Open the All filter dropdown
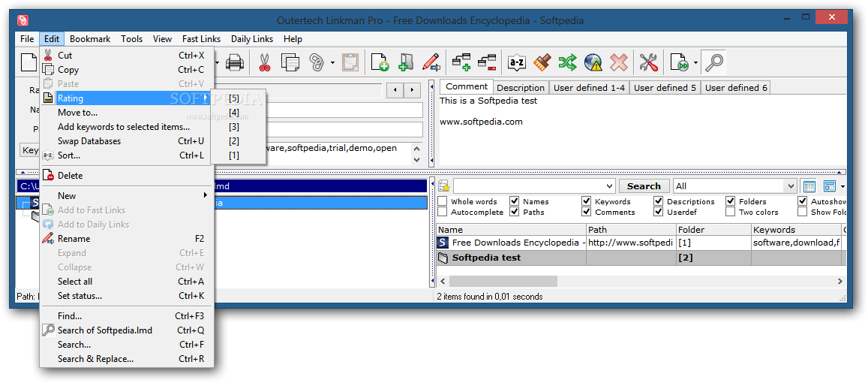Viewport: 868px width, 383px height. click(791, 186)
